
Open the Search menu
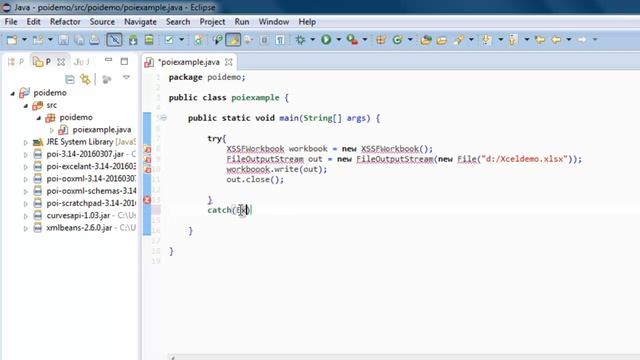pyautogui.click(x=178, y=22)
